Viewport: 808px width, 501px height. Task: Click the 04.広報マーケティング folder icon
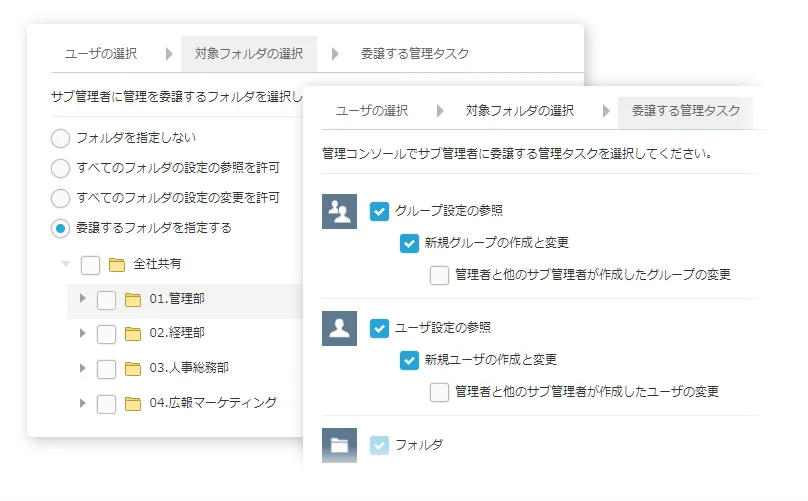(x=133, y=403)
